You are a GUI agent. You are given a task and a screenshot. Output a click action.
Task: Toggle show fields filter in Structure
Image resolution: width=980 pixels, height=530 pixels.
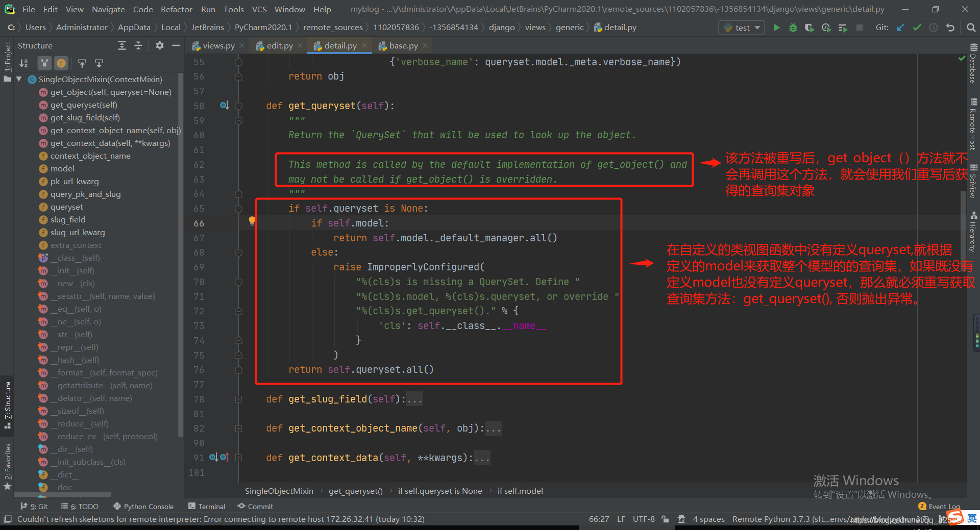click(61, 63)
